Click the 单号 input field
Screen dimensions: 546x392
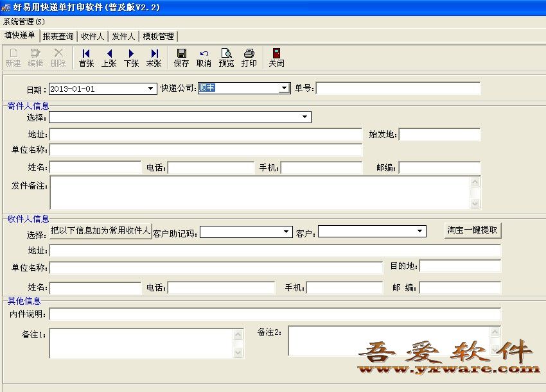(x=398, y=89)
